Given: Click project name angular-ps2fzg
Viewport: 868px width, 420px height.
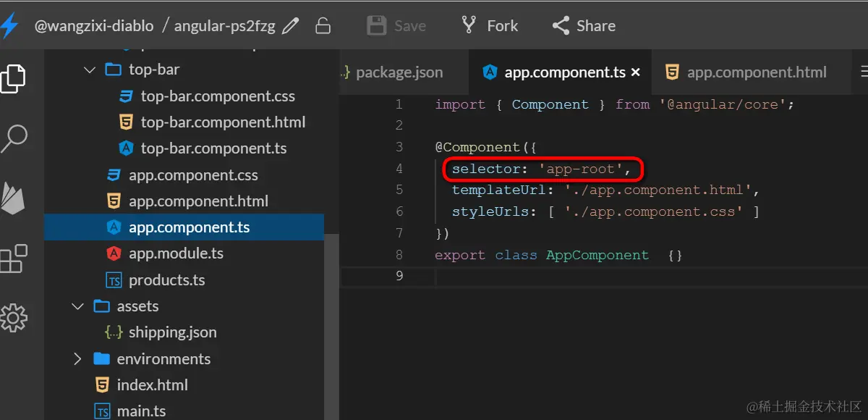Looking at the screenshot, I should (225, 26).
